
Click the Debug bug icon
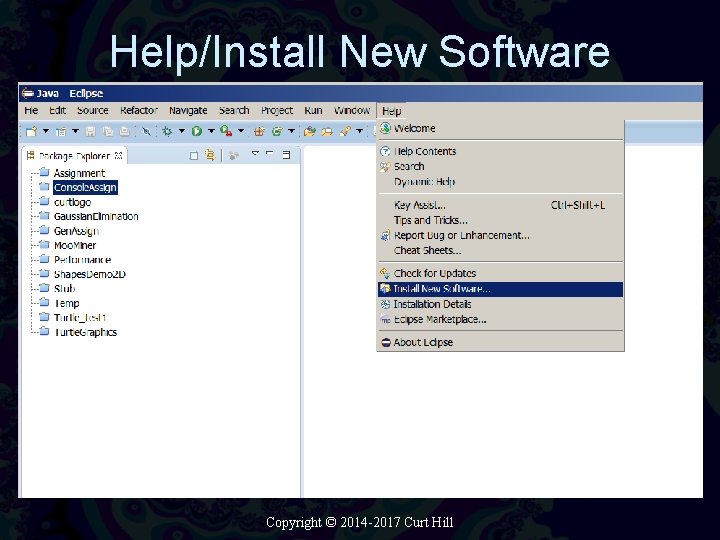pyautogui.click(x=167, y=132)
